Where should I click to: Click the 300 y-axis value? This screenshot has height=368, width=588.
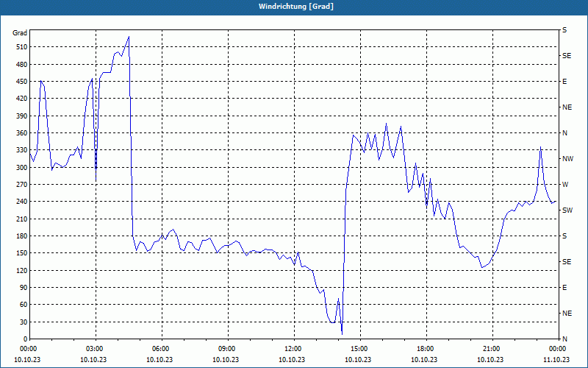22,168
